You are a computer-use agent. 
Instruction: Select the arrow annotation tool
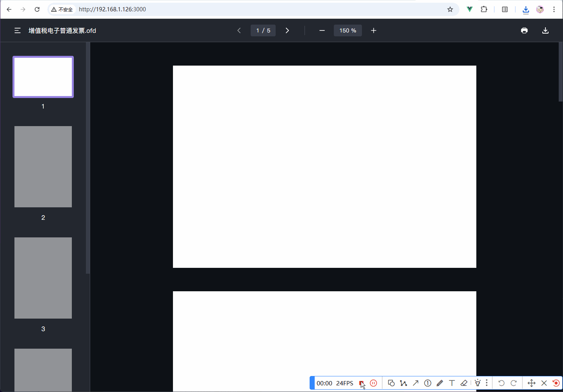point(415,383)
